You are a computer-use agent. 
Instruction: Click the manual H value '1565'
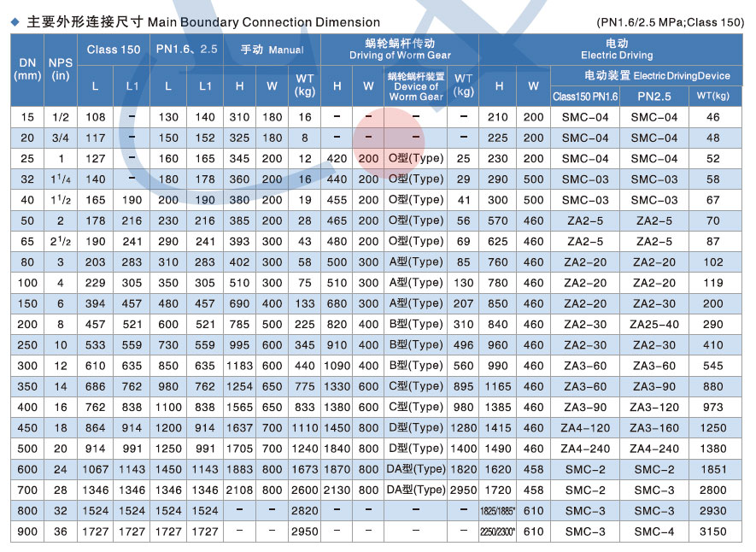click(239, 408)
